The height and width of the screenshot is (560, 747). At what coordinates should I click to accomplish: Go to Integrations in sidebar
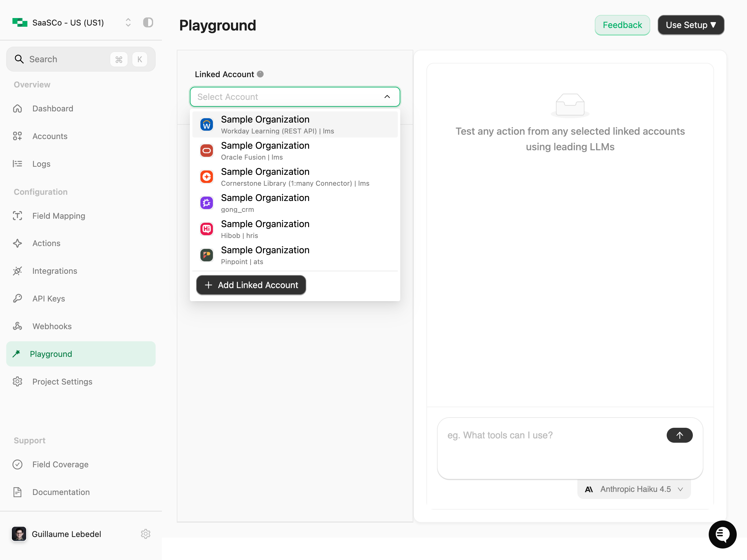pos(55,271)
